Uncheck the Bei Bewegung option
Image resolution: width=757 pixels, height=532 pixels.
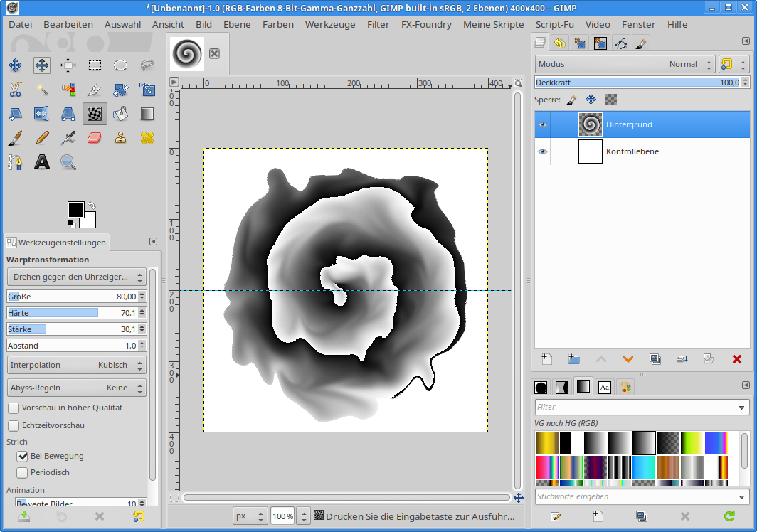tap(22, 456)
